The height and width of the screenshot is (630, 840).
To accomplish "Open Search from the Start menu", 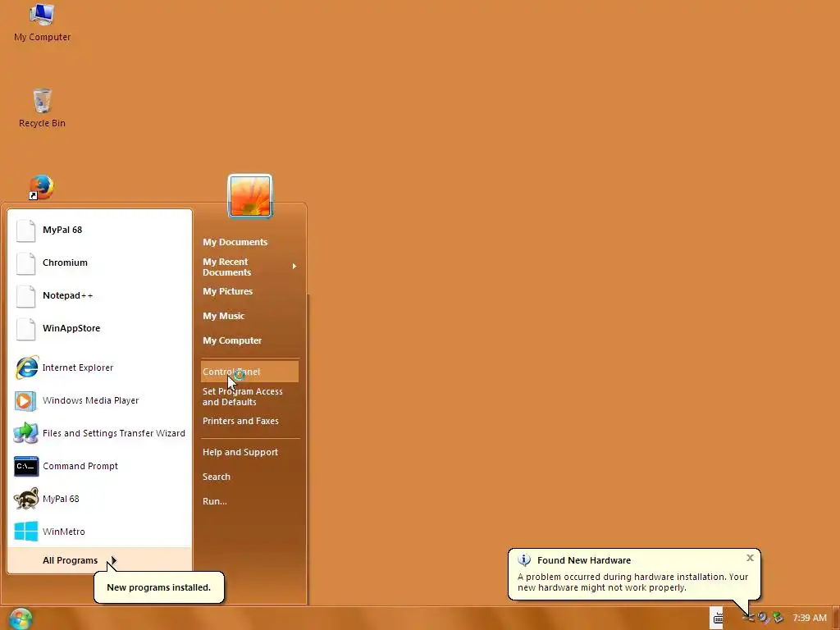I will tap(249, 477).
